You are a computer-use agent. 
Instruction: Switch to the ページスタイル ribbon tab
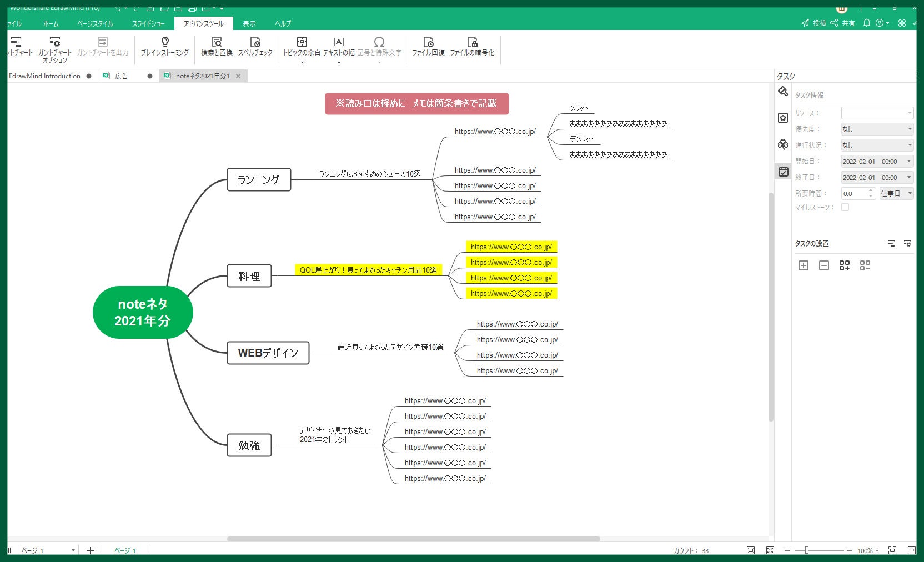point(95,23)
